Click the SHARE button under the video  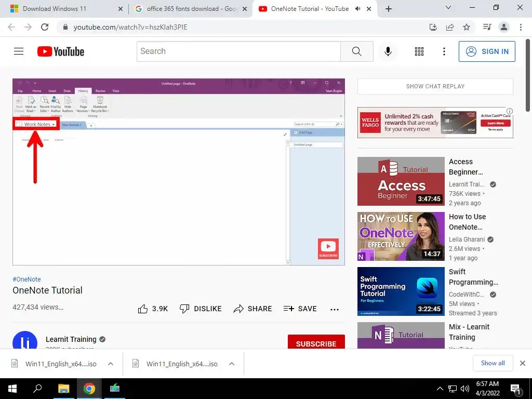point(253,309)
